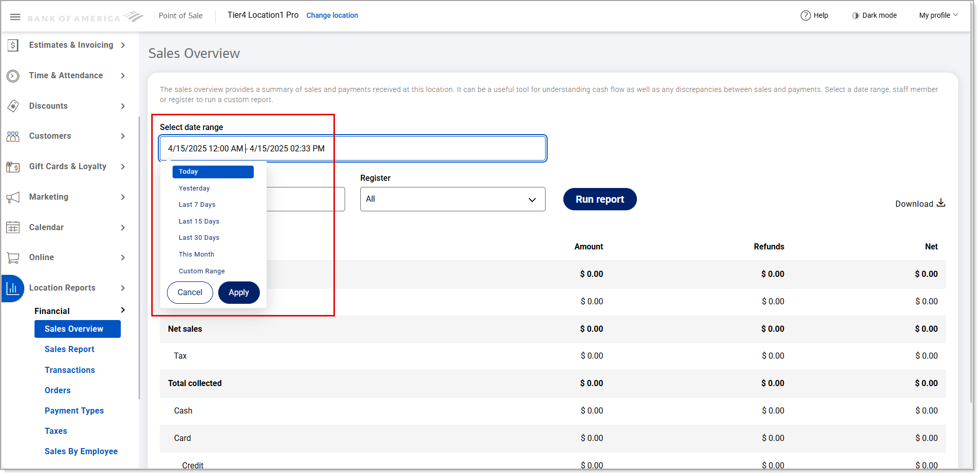Toggle the Financial submenu arrow
980x476 pixels.
(x=123, y=310)
